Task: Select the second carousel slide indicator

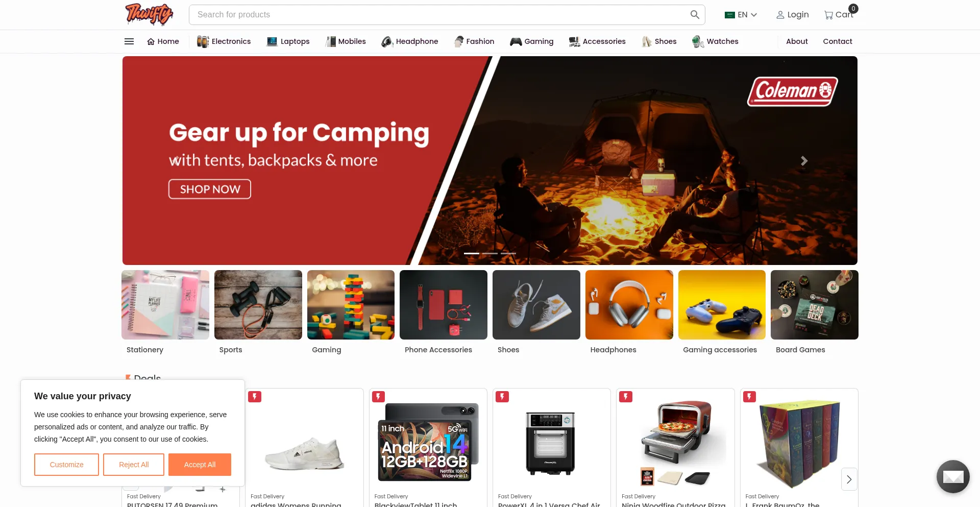Action: (x=490, y=253)
